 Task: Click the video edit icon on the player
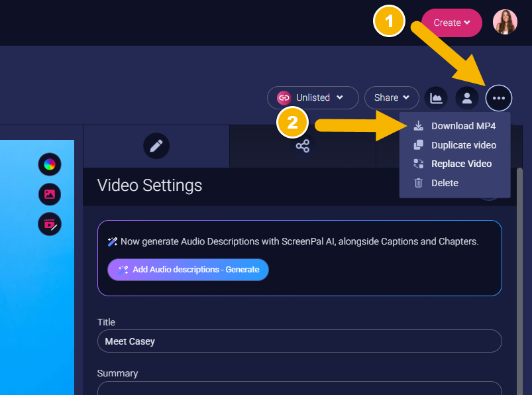click(50, 224)
